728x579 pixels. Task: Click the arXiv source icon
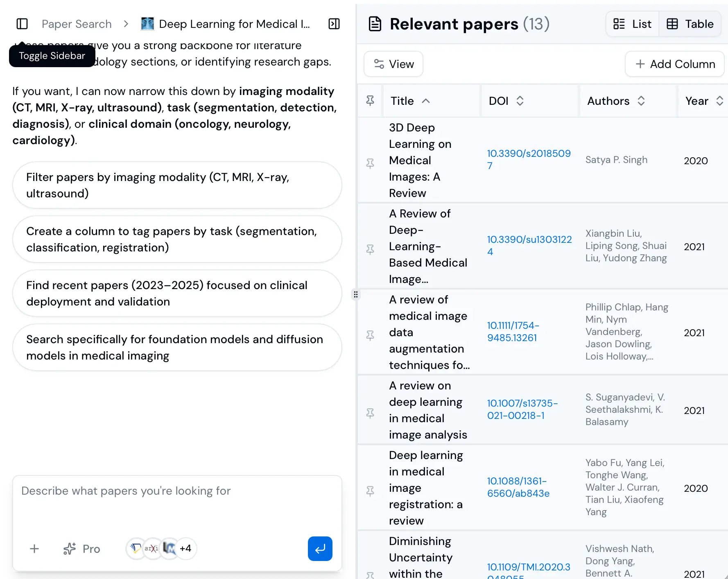(x=152, y=548)
